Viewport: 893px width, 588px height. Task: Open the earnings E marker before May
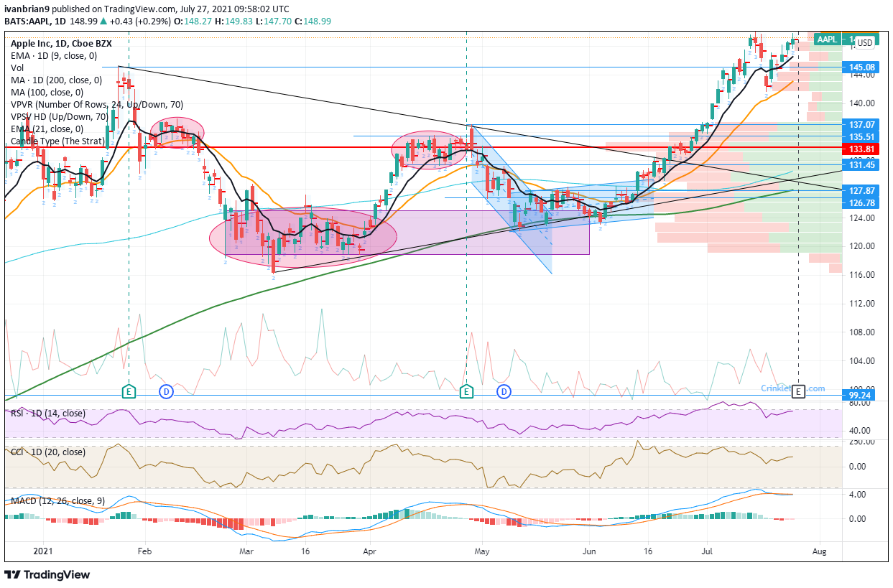(x=467, y=391)
